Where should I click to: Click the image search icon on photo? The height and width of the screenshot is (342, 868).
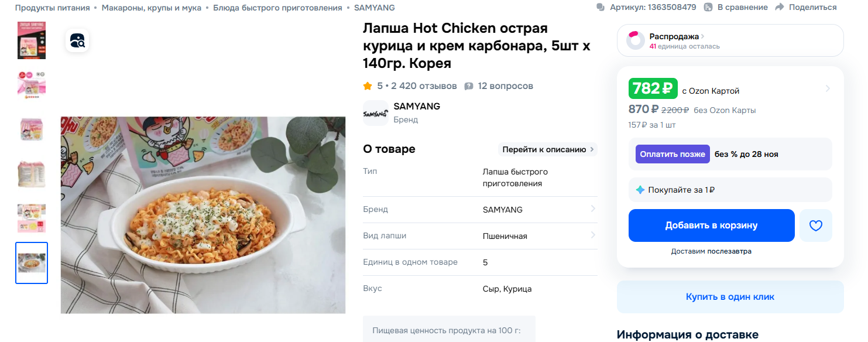tap(77, 40)
